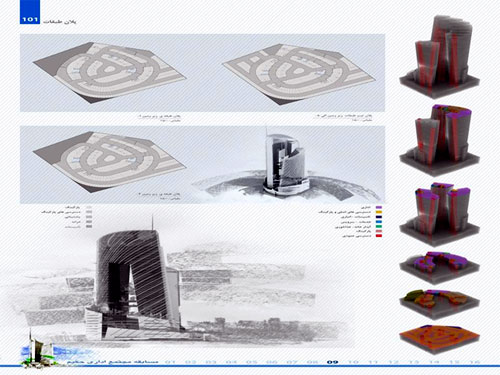Click the purple legend color swatch
Image resolution: width=500 pixels, height=375 pixels.
click(379, 207)
